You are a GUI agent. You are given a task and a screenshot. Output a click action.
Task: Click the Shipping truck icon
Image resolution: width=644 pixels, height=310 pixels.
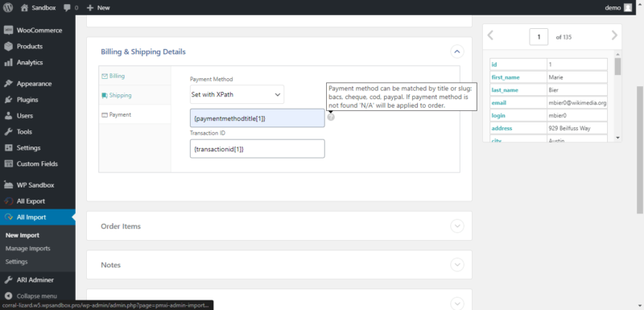(x=105, y=95)
